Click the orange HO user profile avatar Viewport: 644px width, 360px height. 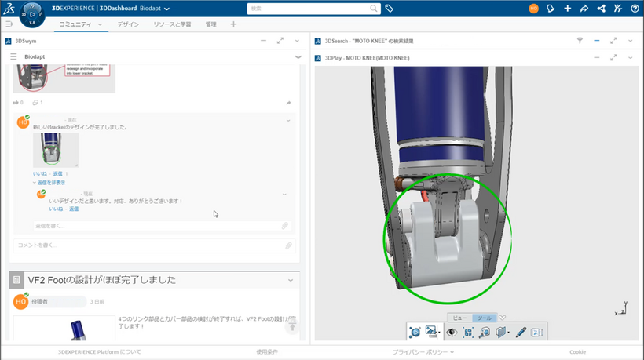(x=533, y=8)
